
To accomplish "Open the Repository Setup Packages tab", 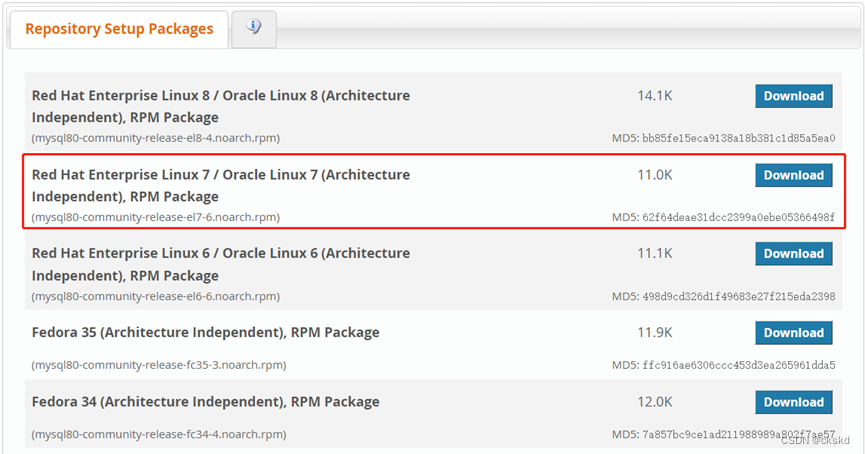I will pyautogui.click(x=119, y=29).
